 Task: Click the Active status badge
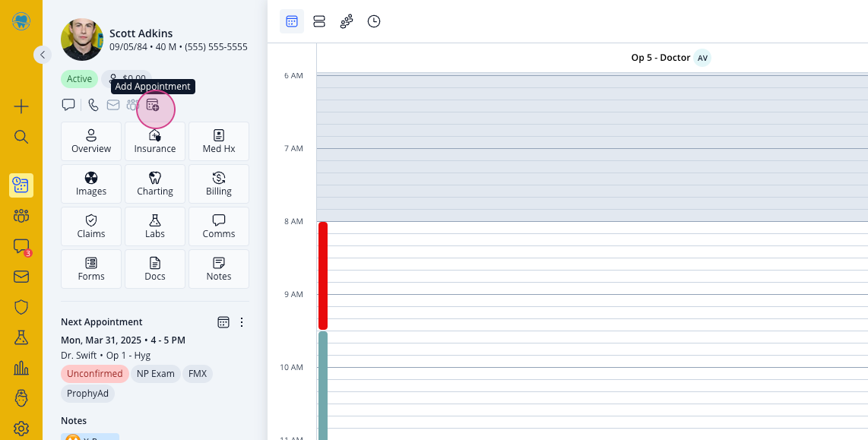[79, 79]
